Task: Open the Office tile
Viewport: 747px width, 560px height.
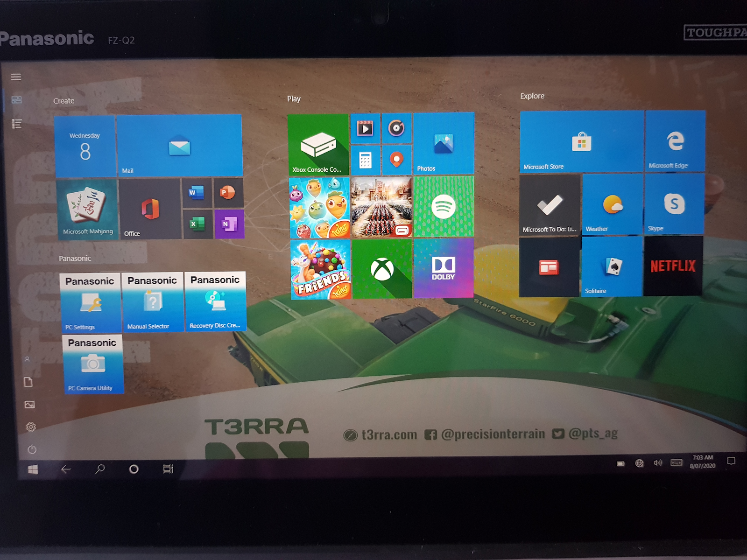Action: coord(150,209)
